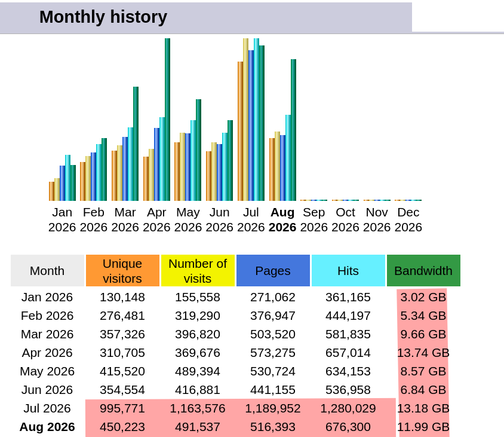Click the 1,280,029 hits cell
The width and height of the screenshot is (504, 437).
coord(348,408)
